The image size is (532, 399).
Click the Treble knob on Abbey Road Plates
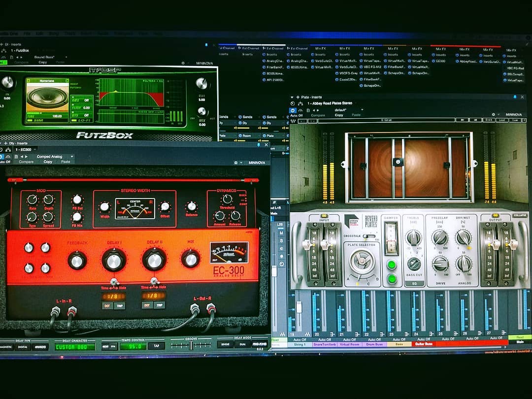click(x=413, y=238)
